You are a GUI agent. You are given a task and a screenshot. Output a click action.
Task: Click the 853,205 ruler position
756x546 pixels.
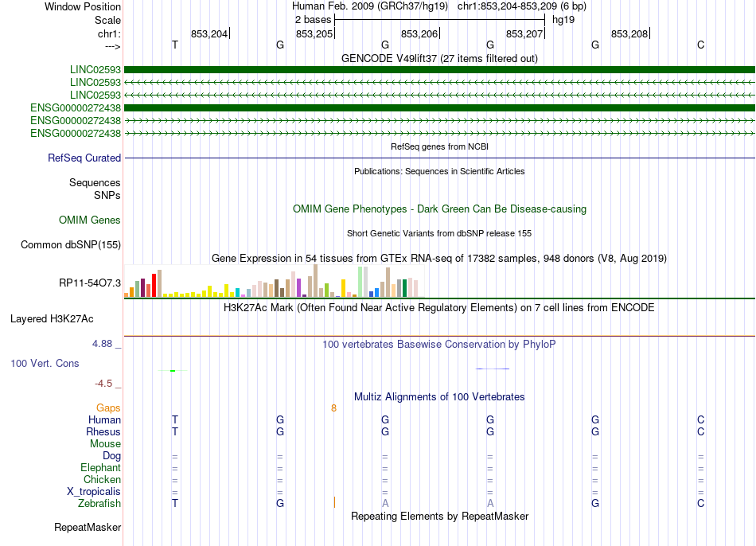(x=314, y=33)
